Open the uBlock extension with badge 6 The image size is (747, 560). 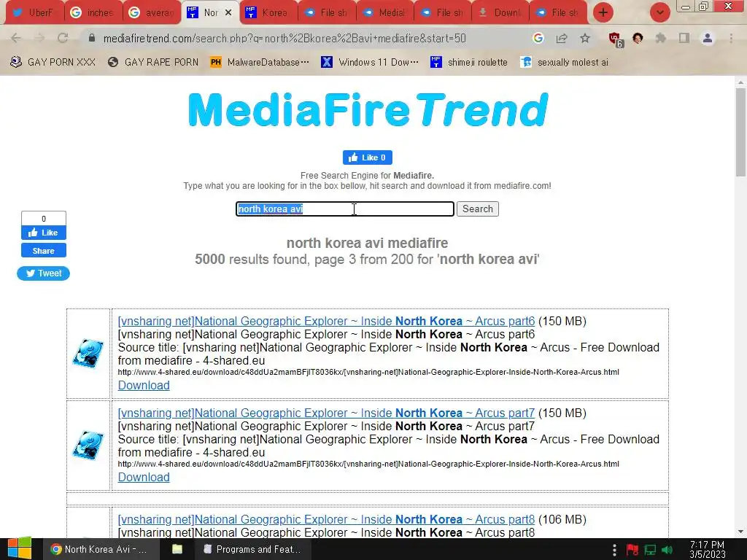click(x=616, y=39)
